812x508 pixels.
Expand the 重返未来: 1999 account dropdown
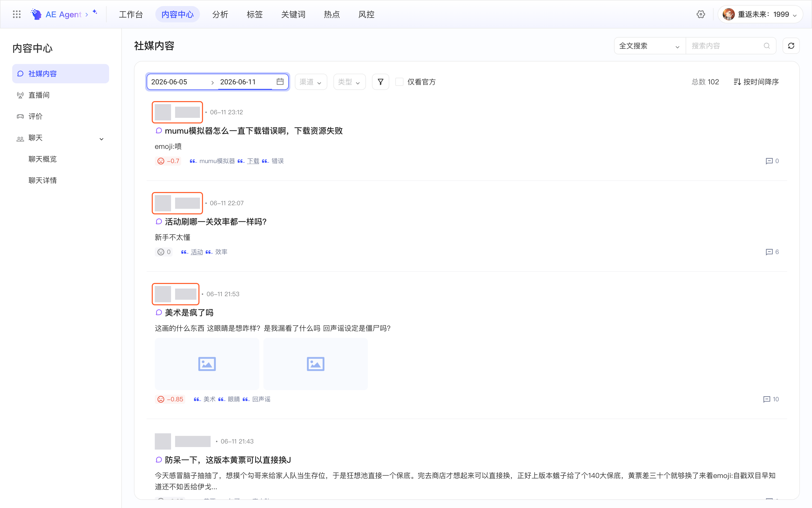[x=760, y=14]
